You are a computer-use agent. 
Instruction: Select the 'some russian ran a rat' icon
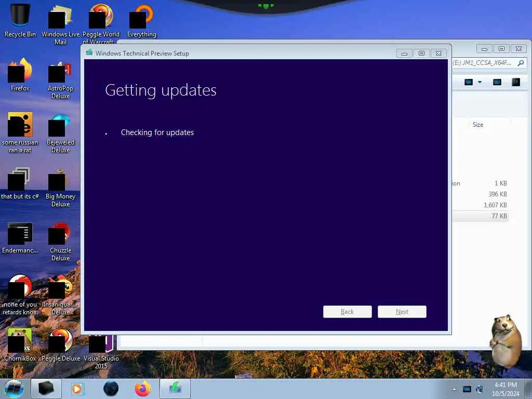[20, 133]
